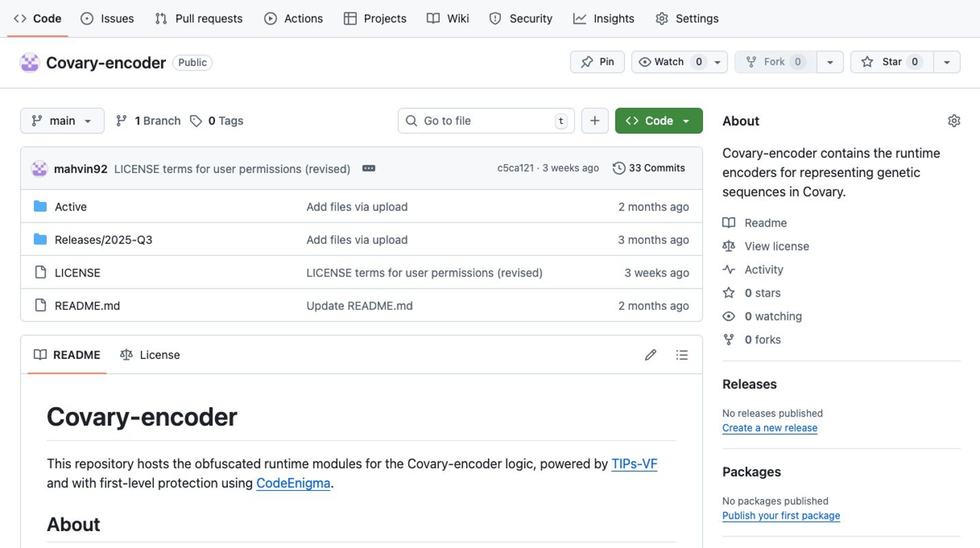
Task: Click the Actions play circle icon
Action: tap(271, 18)
